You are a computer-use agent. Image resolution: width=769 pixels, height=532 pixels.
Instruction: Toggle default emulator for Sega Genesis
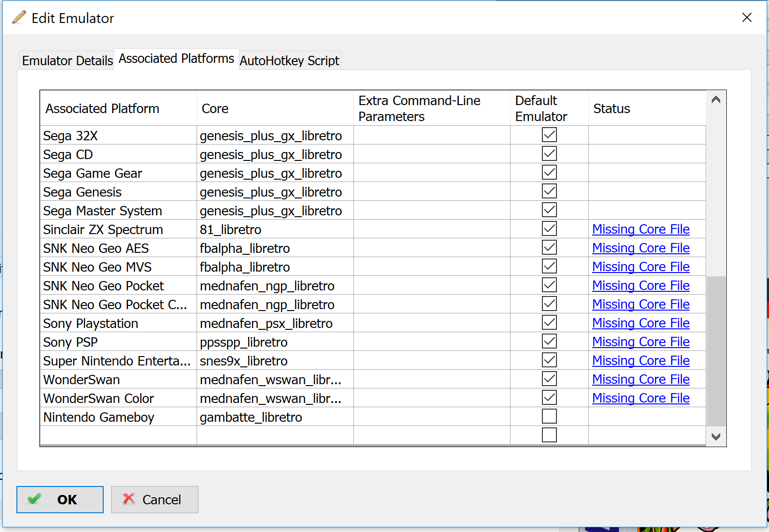click(549, 191)
